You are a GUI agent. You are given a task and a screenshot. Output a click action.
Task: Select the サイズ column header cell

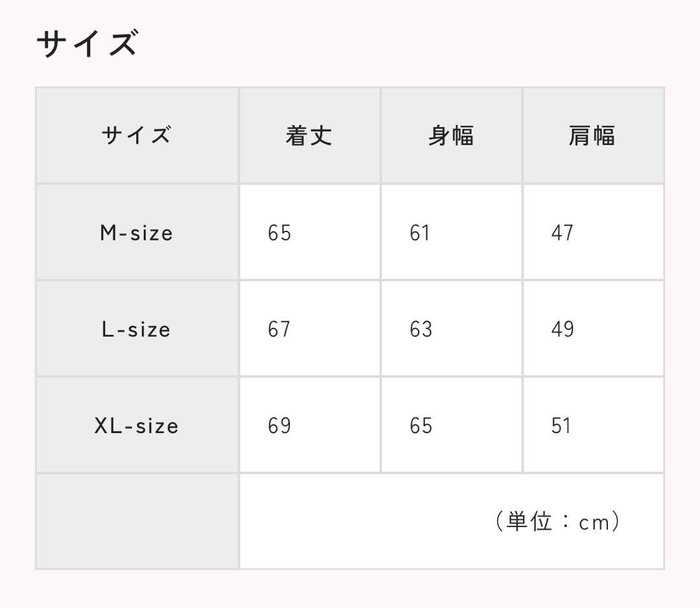click(136, 135)
